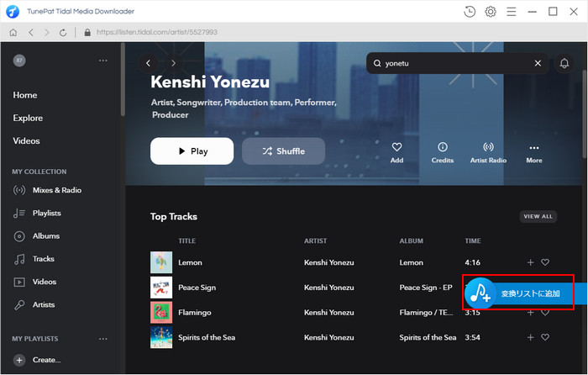This screenshot has width=588, height=375.
Task: Start Artist Radio
Action: pos(488,152)
